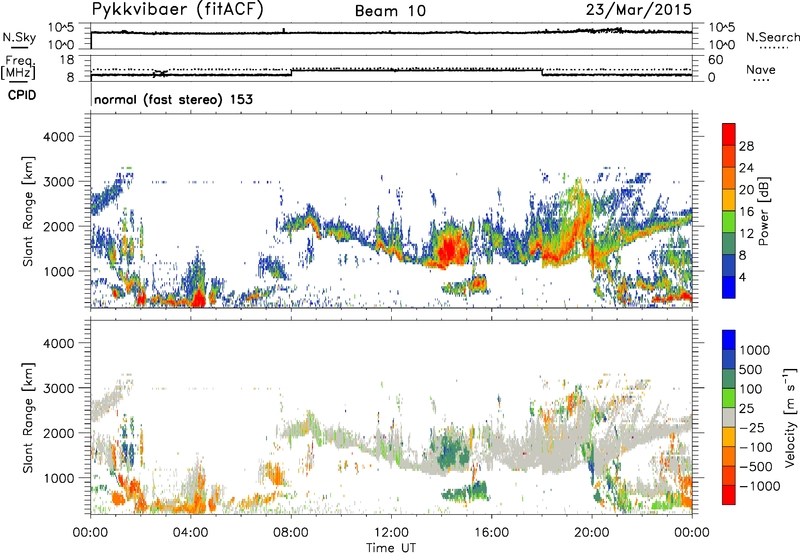Click the -500 label on Velocity colorbar
This screenshot has width=800, height=554.
tap(755, 466)
